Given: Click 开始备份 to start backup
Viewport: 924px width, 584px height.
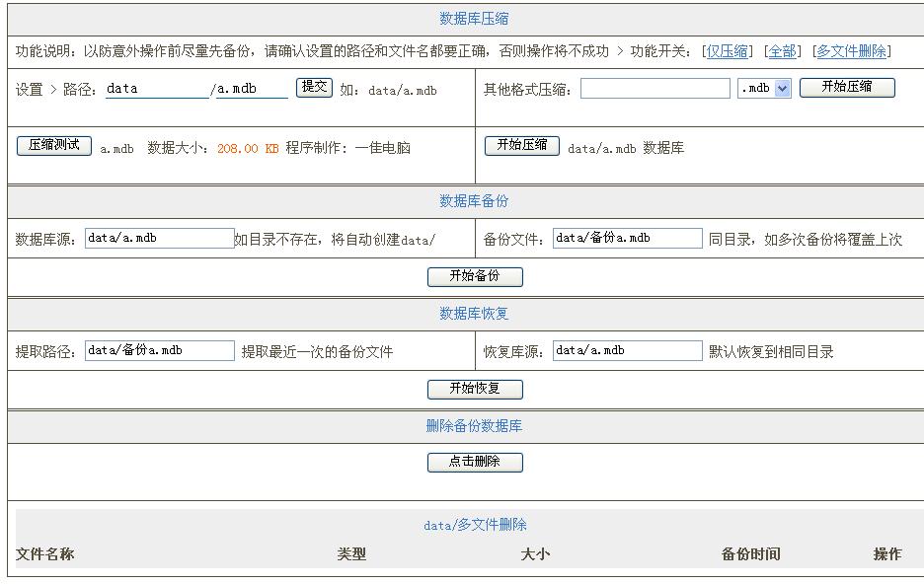Looking at the screenshot, I should tap(476, 277).
